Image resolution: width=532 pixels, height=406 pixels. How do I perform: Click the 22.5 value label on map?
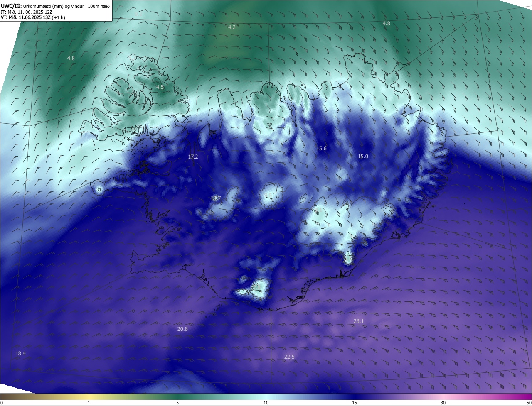click(289, 357)
